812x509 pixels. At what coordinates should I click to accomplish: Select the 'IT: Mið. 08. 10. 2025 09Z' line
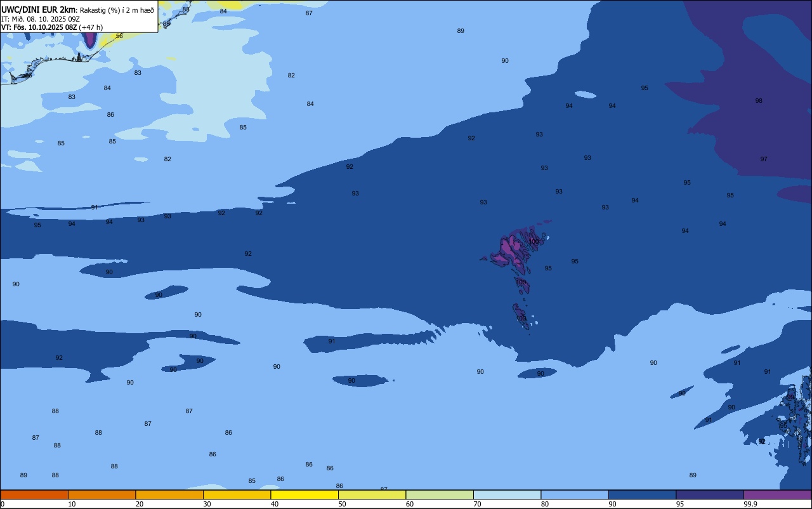(41, 18)
